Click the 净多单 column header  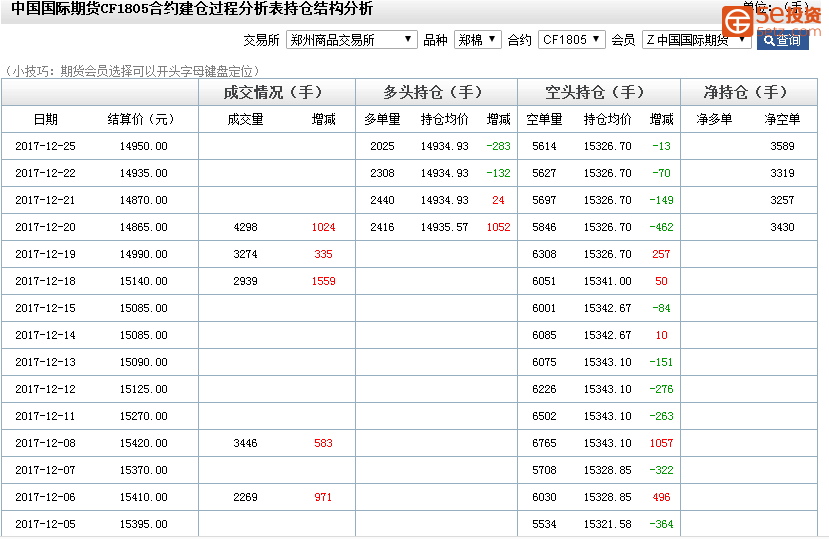[714, 120]
